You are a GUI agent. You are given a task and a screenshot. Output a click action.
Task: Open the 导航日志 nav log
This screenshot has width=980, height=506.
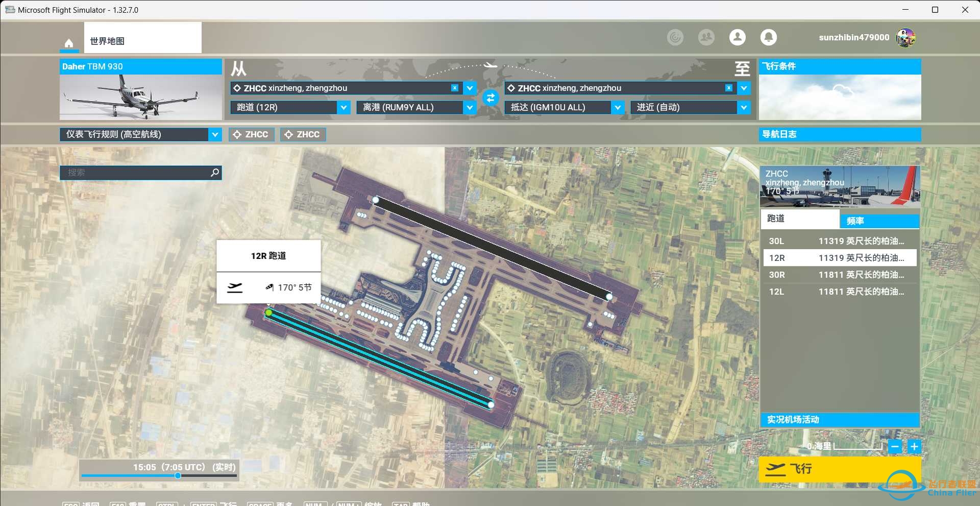click(x=840, y=134)
